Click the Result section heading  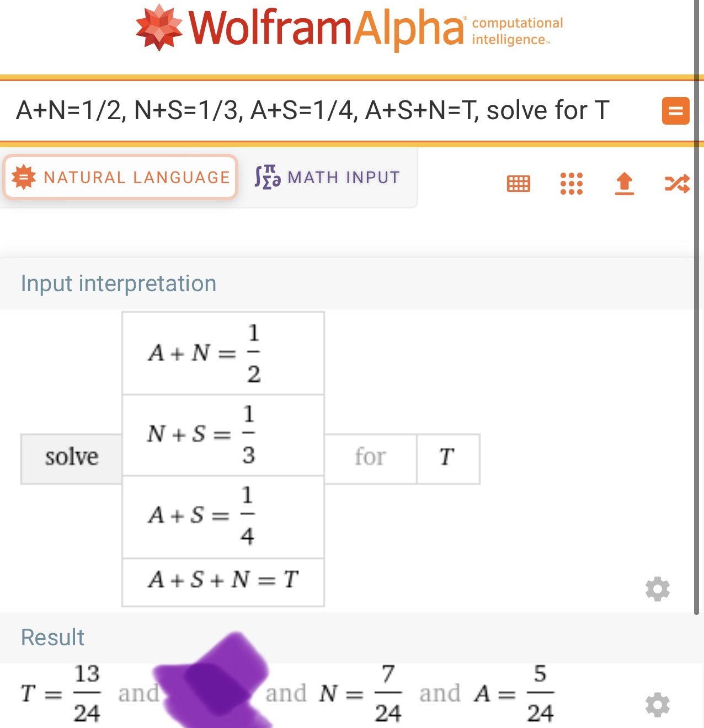52,638
